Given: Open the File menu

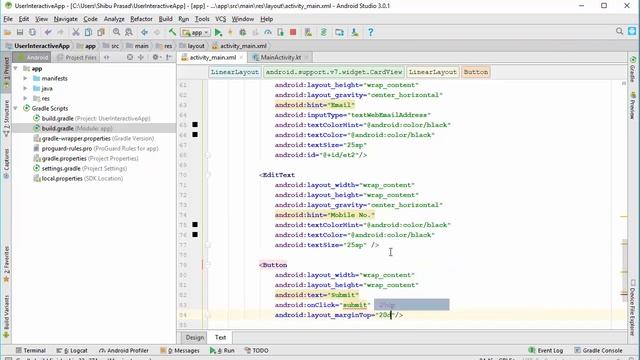Looking at the screenshot, I should coord(8,19).
